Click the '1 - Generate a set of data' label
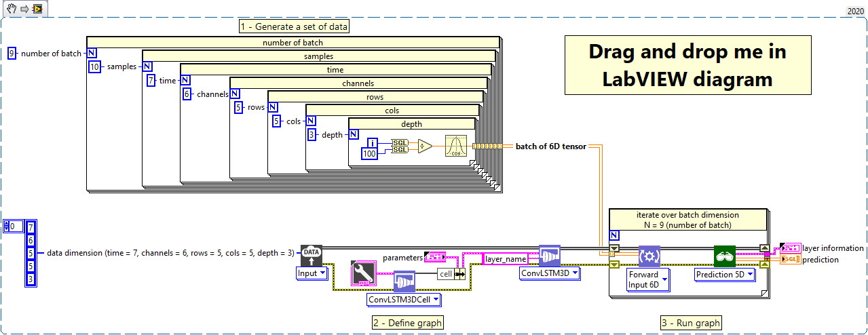 295,26
